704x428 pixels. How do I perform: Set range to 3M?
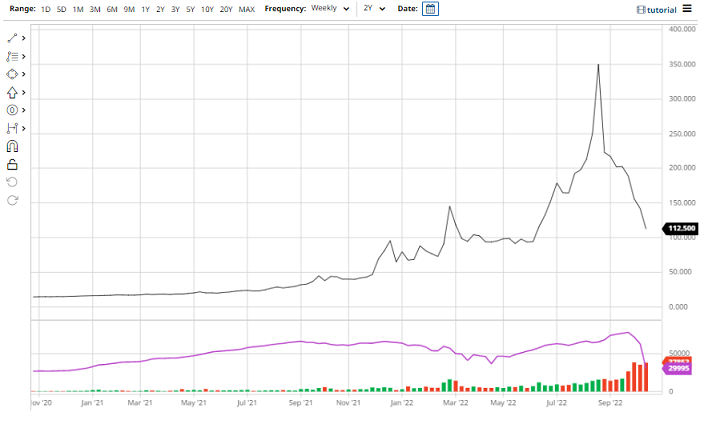95,9
